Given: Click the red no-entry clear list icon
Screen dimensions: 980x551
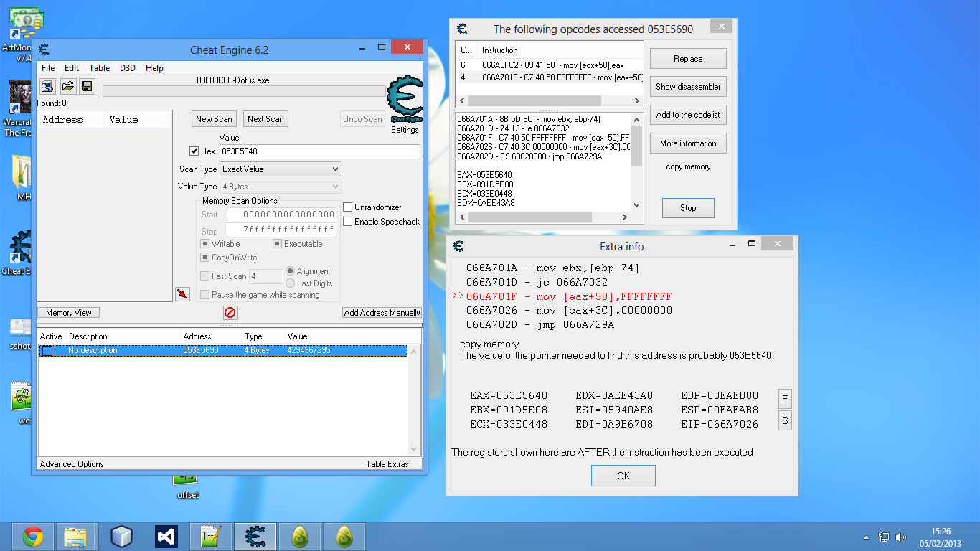Looking at the screenshot, I should point(230,313).
